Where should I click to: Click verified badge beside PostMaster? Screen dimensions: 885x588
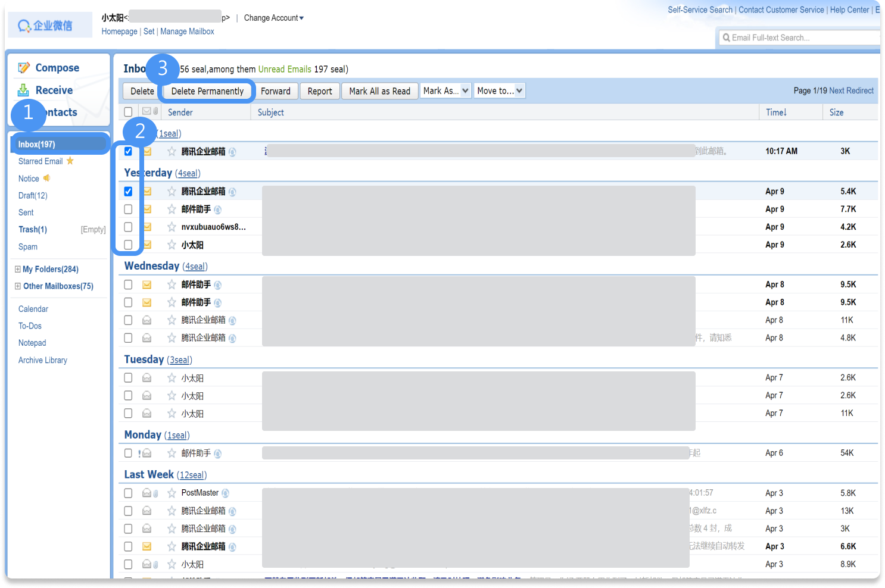tap(226, 493)
